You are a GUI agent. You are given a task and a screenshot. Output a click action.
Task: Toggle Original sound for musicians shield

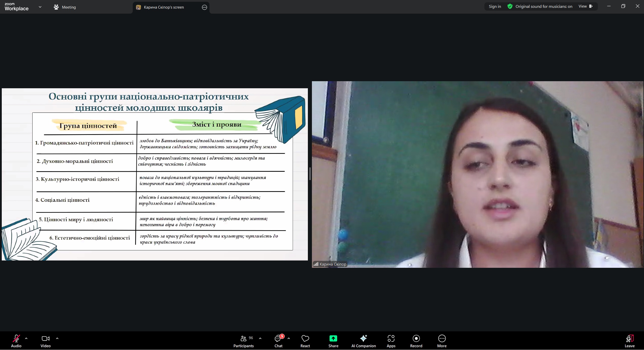(x=510, y=7)
